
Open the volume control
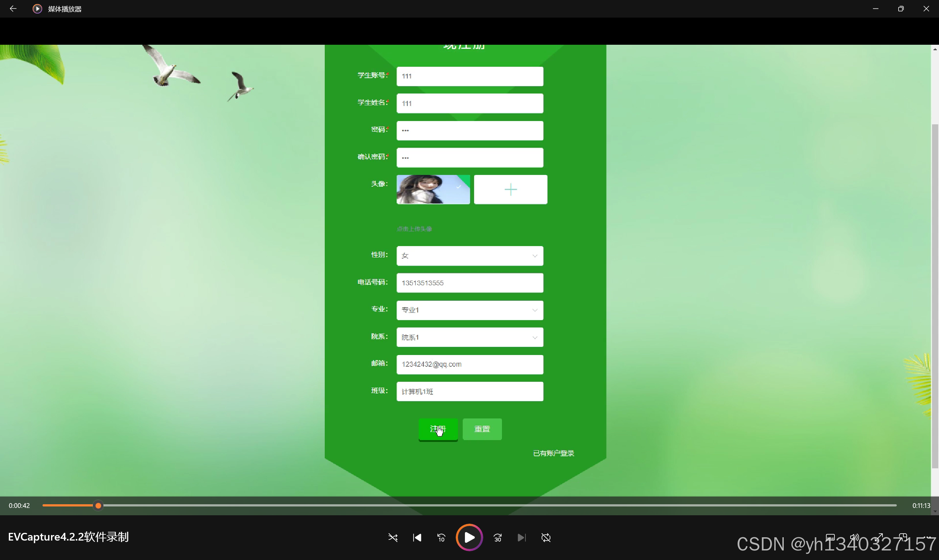(x=854, y=537)
